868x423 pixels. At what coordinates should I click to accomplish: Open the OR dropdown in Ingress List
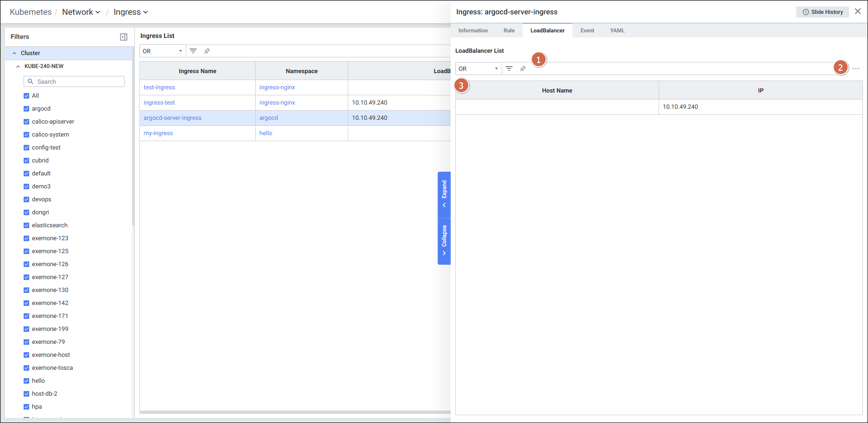point(163,51)
